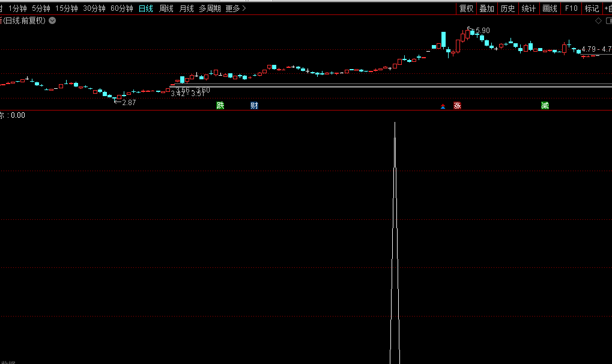612x364 pixels.
Task: Click the diamond icon at chart top-right
Action: click(598, 20)
